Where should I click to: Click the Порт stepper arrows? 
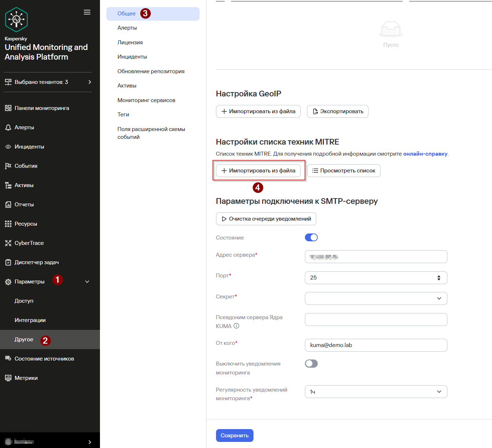pyautogui.click(x=439, y=278)
